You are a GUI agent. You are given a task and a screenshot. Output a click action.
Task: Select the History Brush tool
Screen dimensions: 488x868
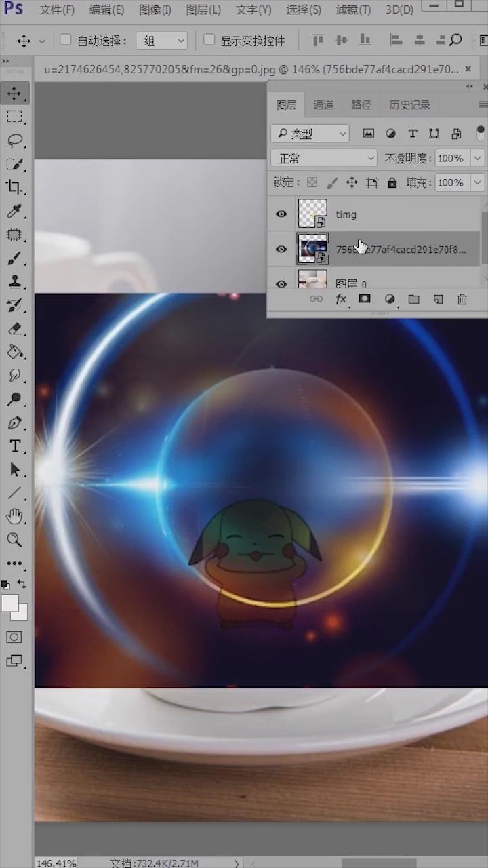14,305
